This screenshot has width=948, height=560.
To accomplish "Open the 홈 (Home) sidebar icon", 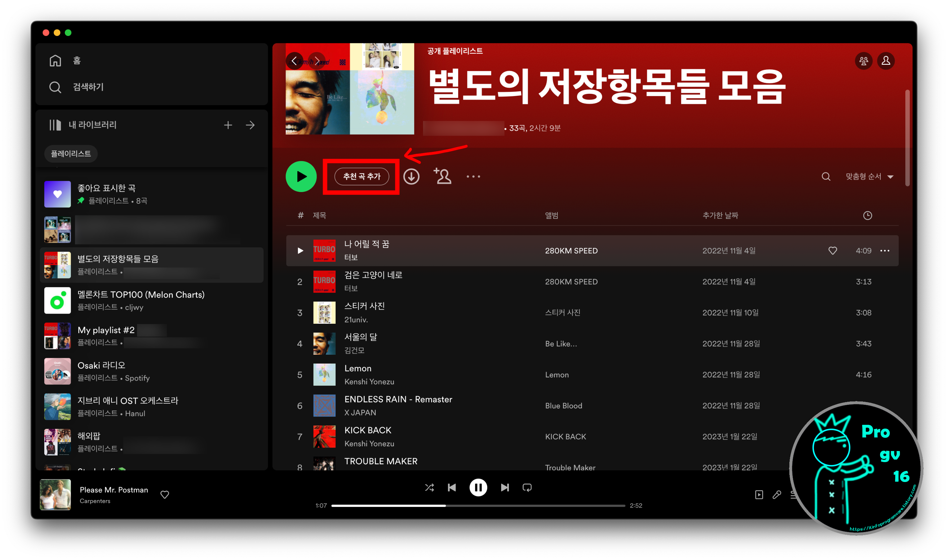I will [55, 60].
